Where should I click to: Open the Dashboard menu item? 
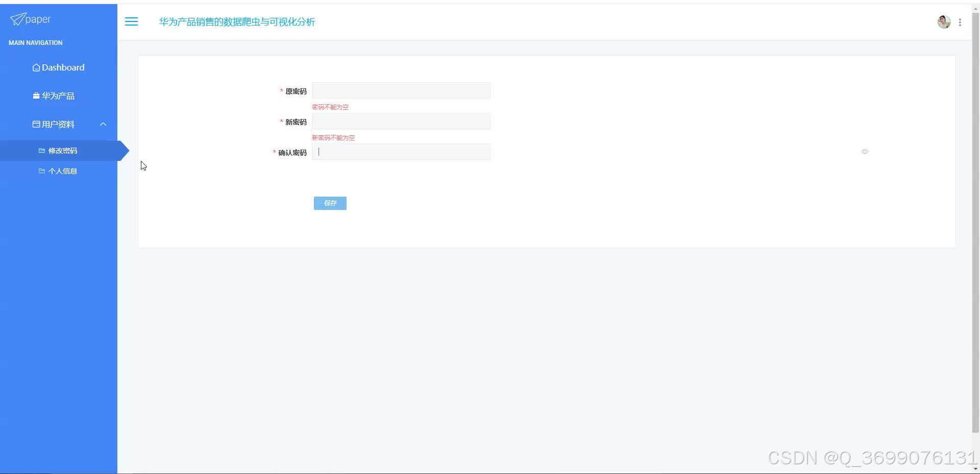(x=59, y=67)
